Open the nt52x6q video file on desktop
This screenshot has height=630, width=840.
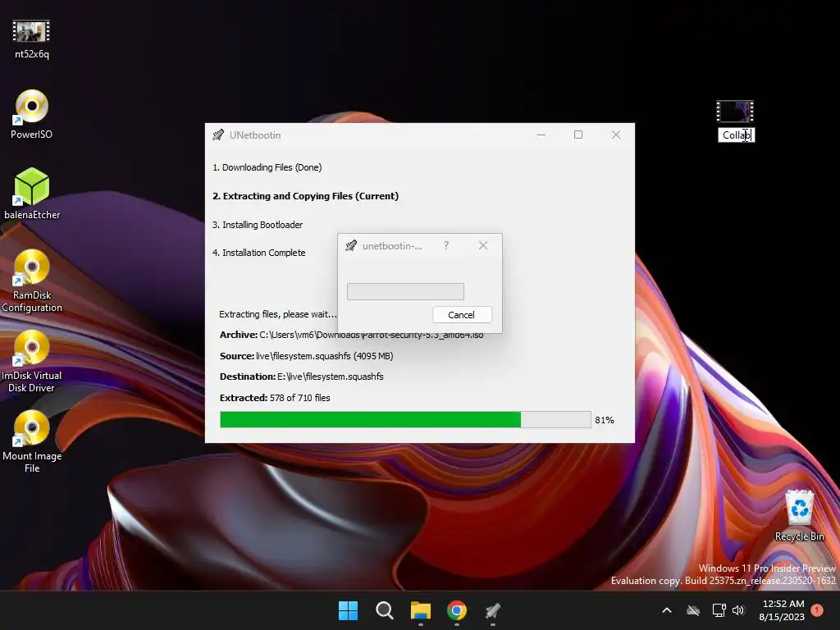click(x=31, y=39)
